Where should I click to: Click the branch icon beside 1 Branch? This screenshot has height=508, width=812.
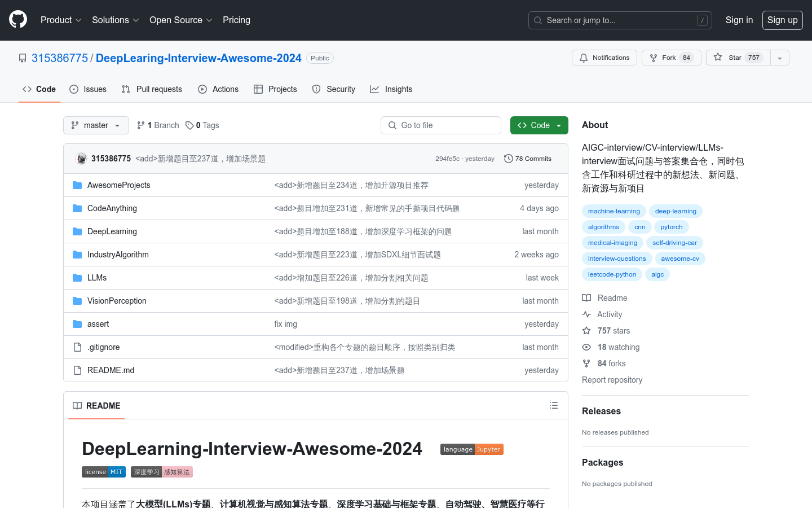click(x=141, y=125)
